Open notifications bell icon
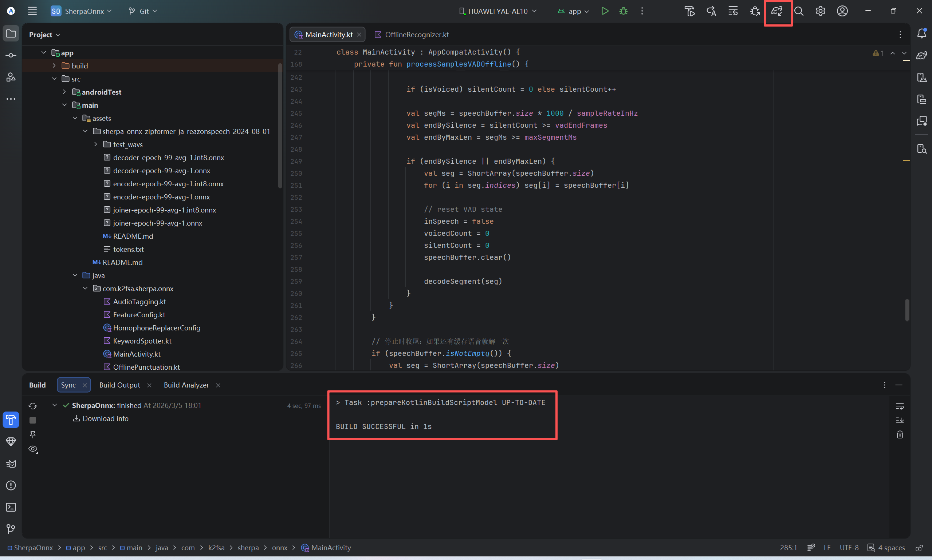The height and width of the screenshot is (560, 932). pos(922,33)
